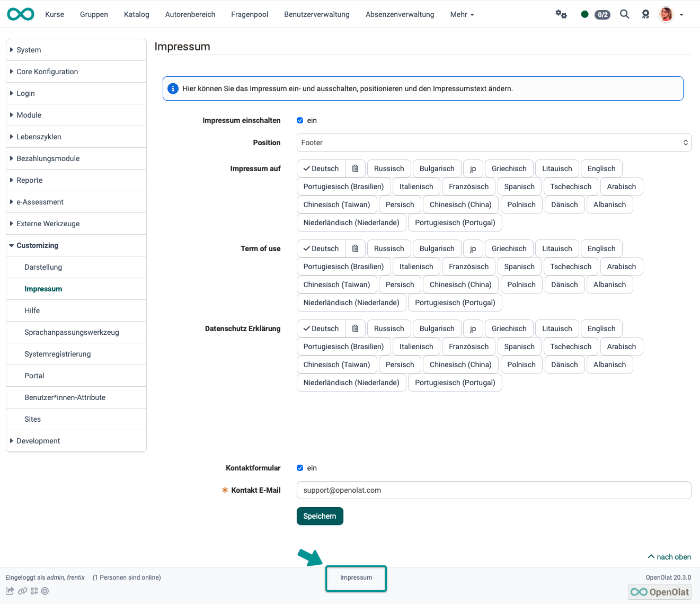Open the Autorenbereich tab
Screen dimensions: 700x604
(x=190, y=14)
